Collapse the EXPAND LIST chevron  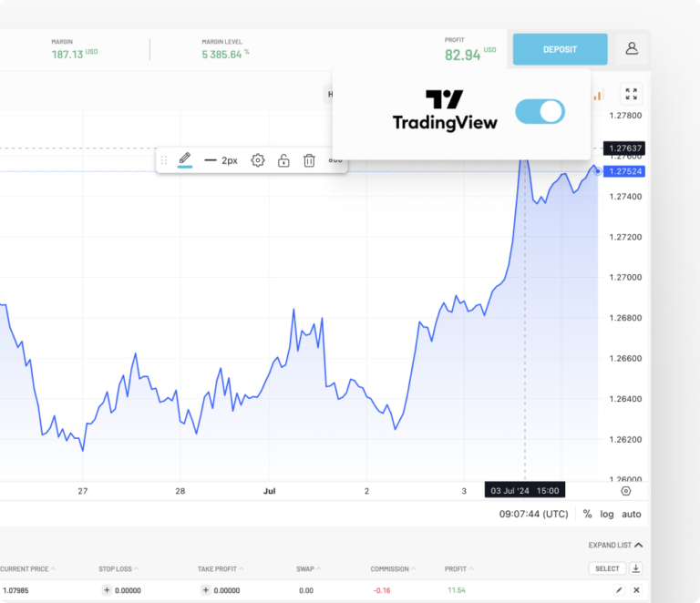click(638, 545)
